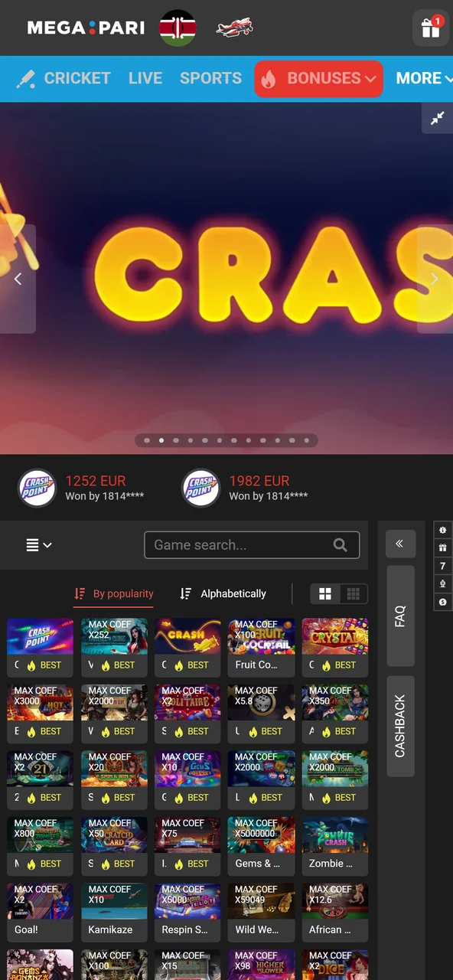Open the Zombie Crash game
This screenshot has height=980, width=453.
pyautogui.click(x=334, y=846)
